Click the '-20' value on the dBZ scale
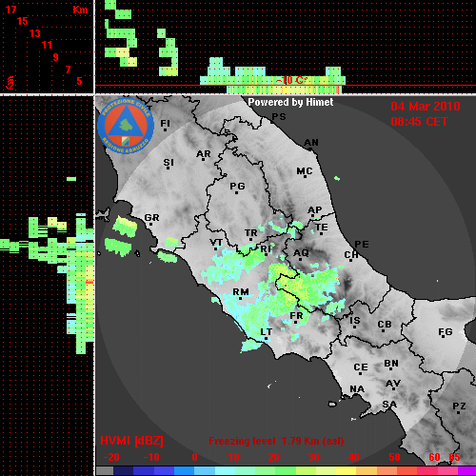This screenshot has height=476, width=476. click(x=111, y=457)
